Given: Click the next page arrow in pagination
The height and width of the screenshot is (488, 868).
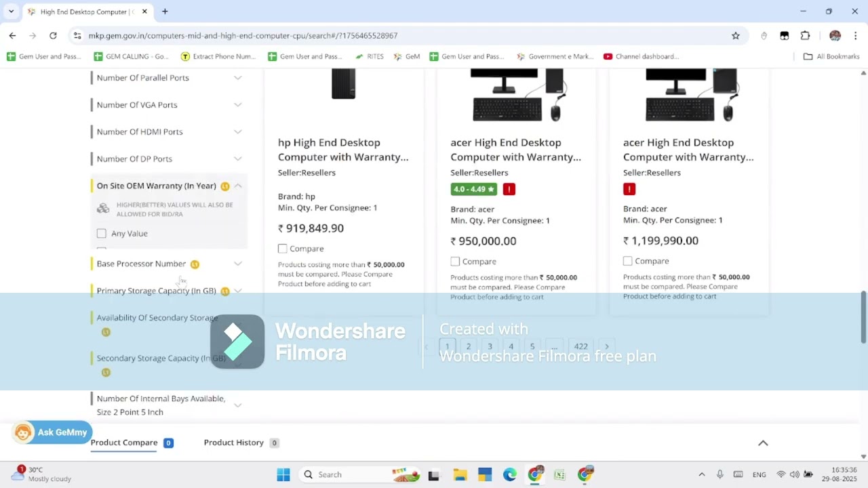Looking at the screenshot, I should pos(607,346).
